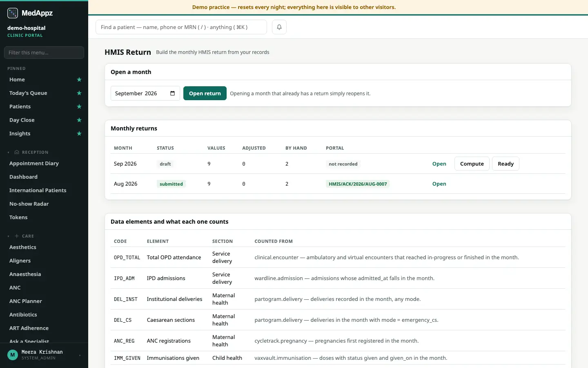Open ANC Planner
Image resolution: width=588 pixels, height=368 pixels.
point(26,301)
